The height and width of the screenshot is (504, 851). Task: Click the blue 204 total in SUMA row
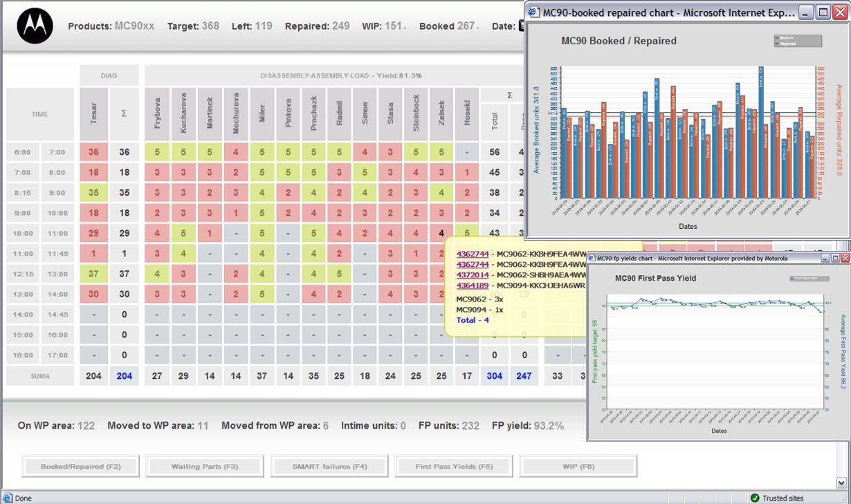(125, 376)
